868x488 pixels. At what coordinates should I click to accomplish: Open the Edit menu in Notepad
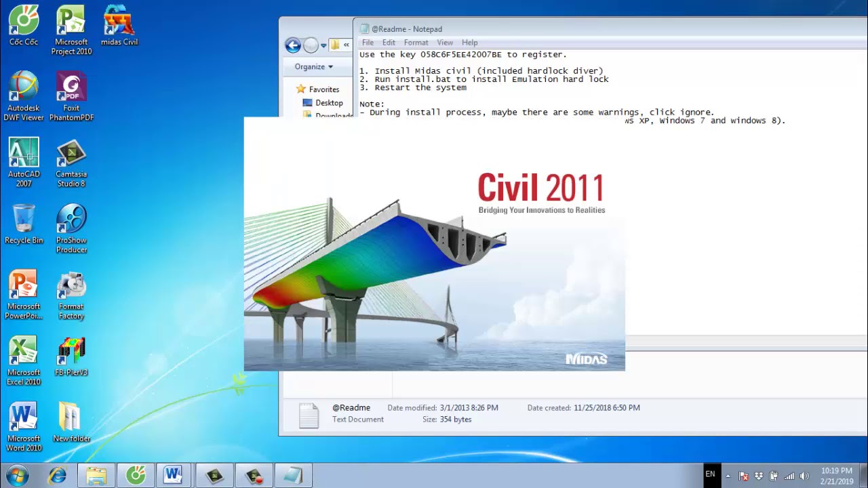tap(389, 42)
